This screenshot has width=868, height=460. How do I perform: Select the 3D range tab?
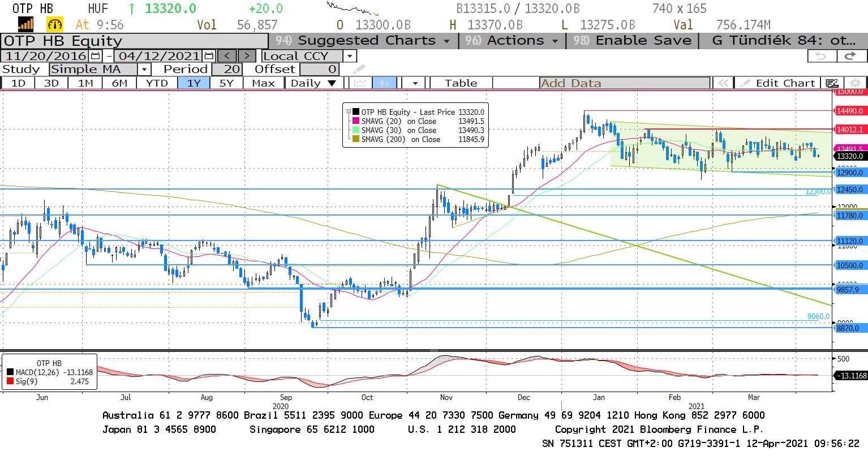51,83
